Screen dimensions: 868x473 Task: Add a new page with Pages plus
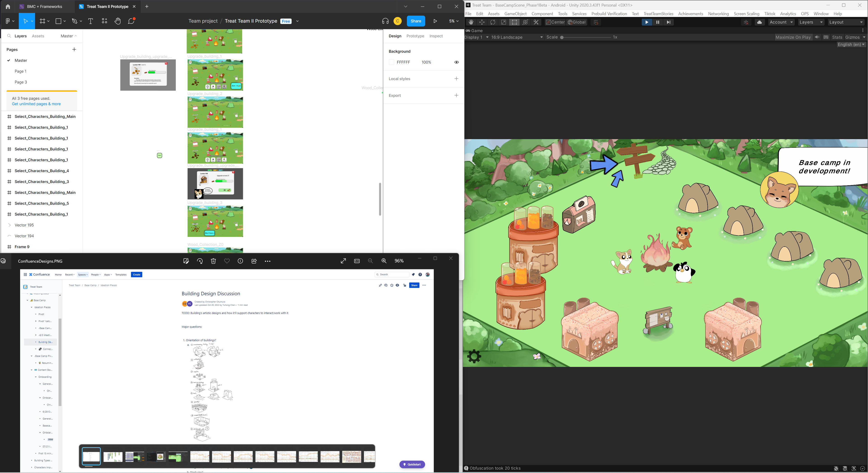coord(74,50)
